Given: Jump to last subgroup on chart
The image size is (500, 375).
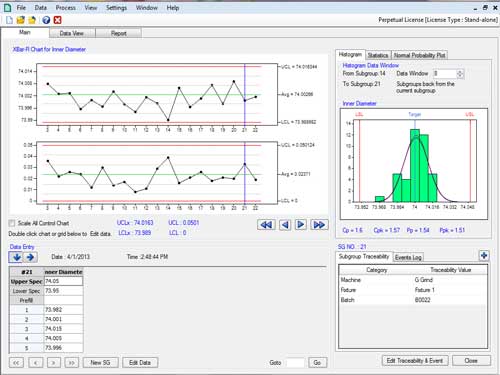Looking at the screenshot, I should [319, 225].
